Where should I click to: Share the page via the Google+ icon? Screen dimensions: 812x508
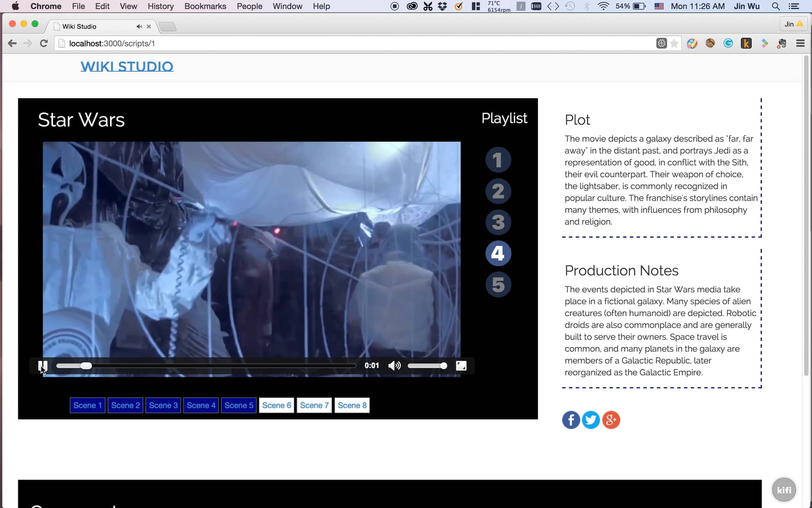pos(611,420)
